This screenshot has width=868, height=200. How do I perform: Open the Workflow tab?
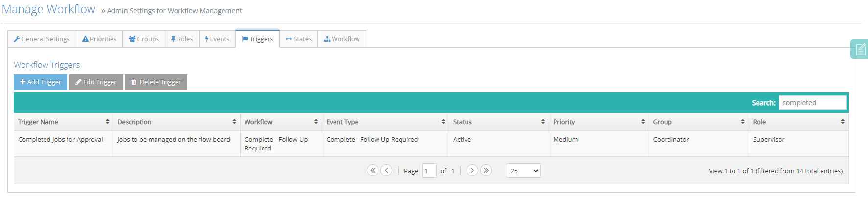342,39
